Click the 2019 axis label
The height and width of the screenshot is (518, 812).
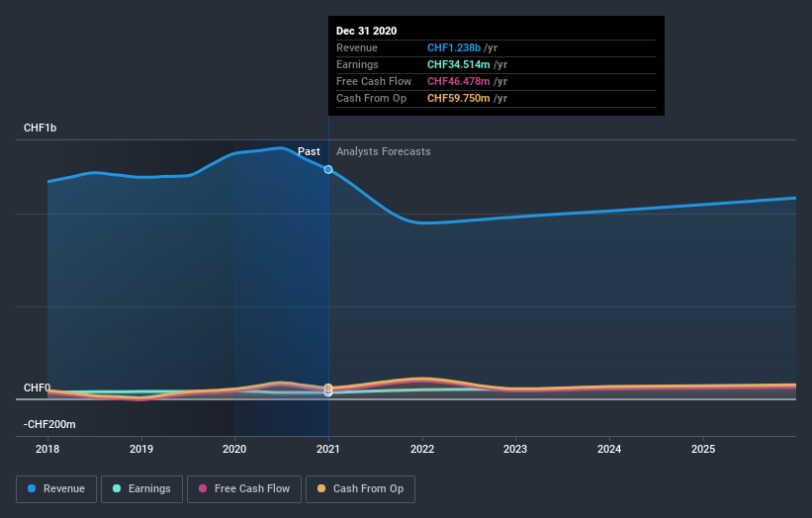(141, 449)
